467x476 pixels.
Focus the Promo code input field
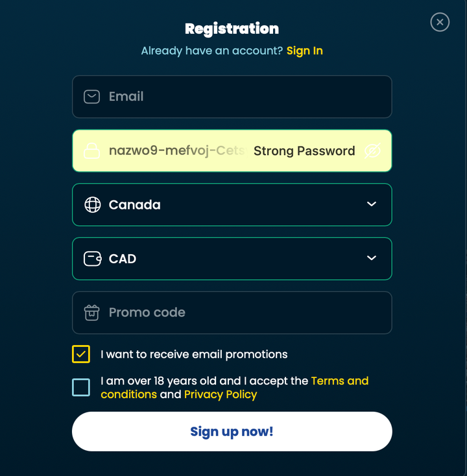click(x=232, y=313)
